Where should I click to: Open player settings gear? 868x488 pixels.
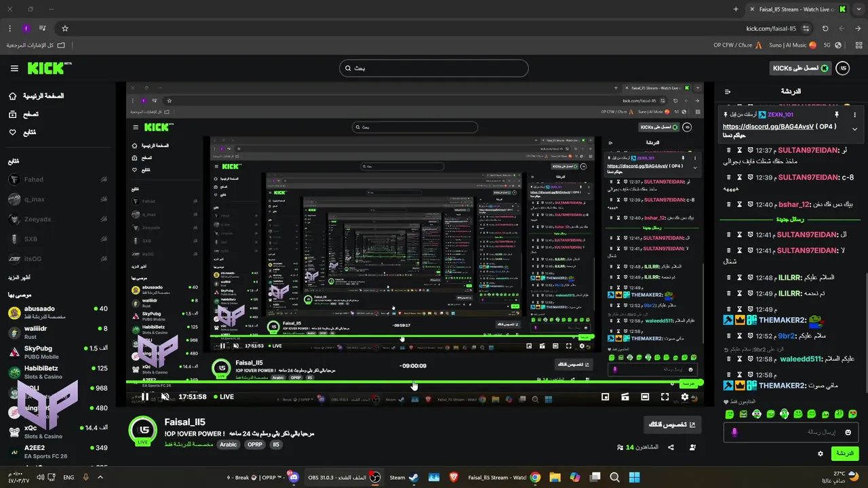point(685,397)
